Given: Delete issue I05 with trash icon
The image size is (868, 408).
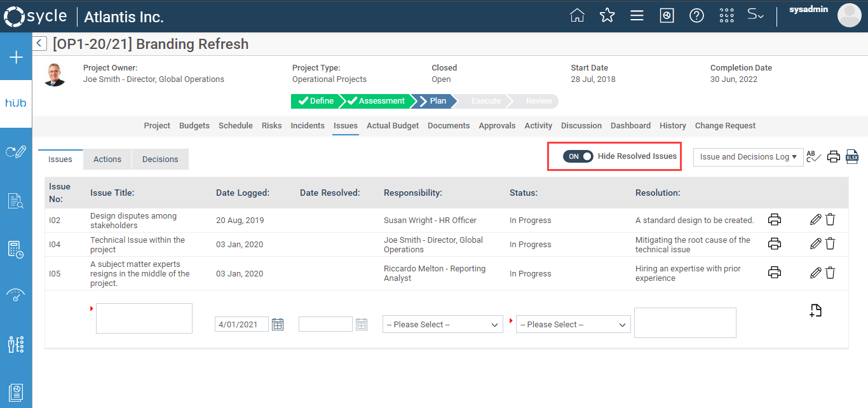Looking at the screenshot, I should tap(830, 273).
